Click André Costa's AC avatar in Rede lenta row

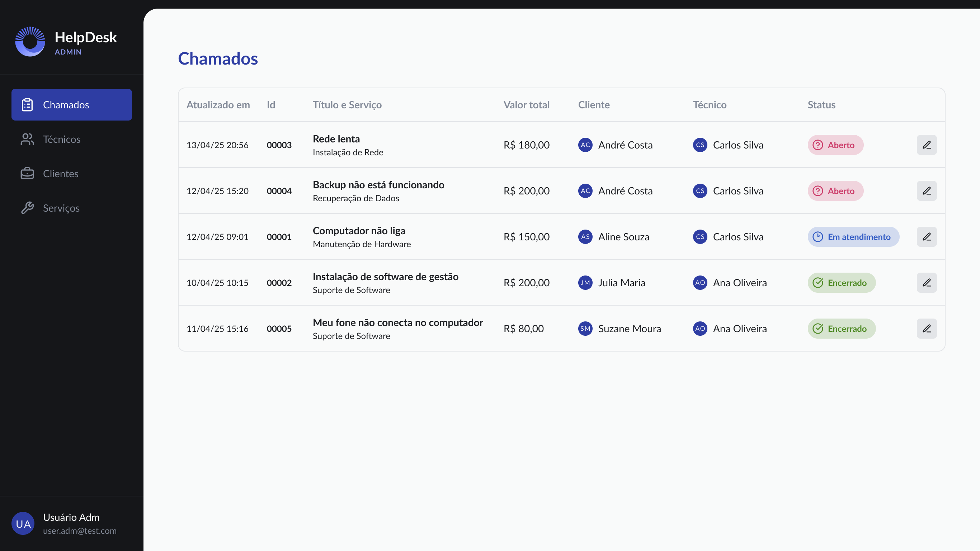pos(585,145)
